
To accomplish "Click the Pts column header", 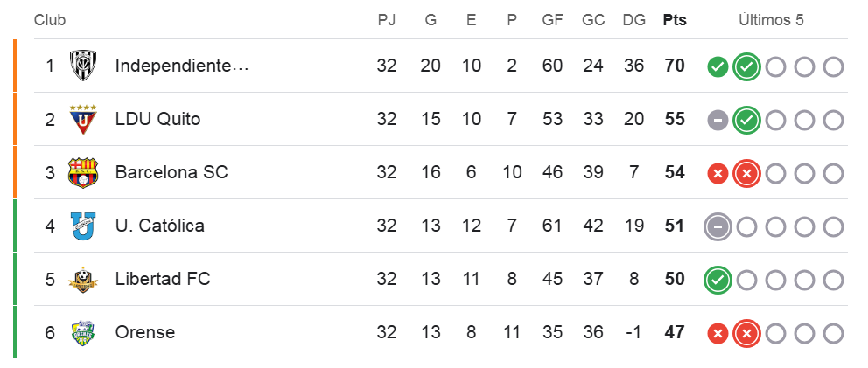I will pyautogui.click(x=675, y=20).
